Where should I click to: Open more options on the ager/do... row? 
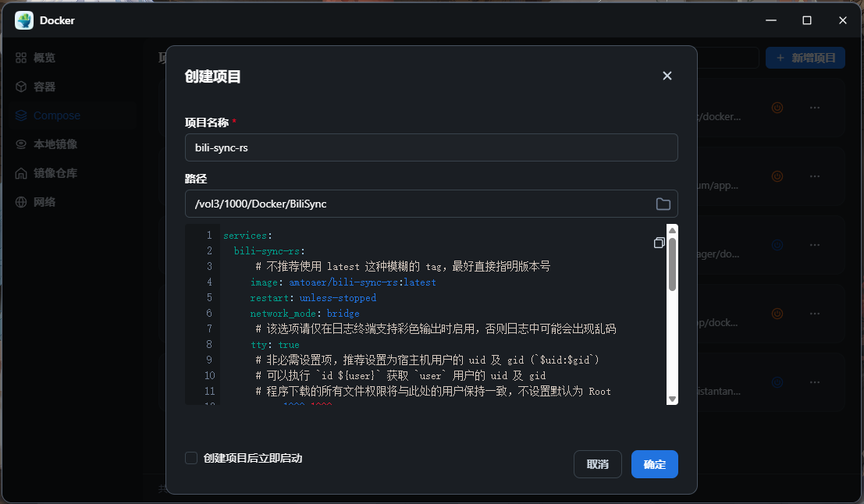(815, 245)
